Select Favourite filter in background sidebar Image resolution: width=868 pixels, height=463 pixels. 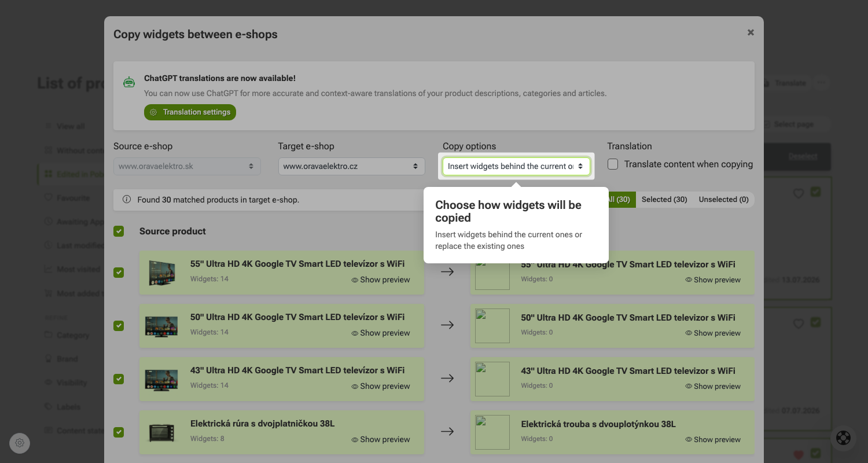click(x=73, y=198)
